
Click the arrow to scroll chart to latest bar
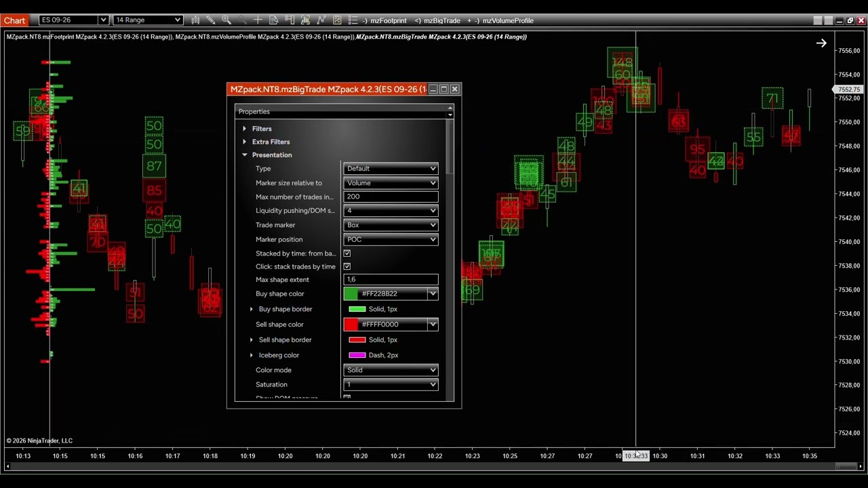coord(821,43)
